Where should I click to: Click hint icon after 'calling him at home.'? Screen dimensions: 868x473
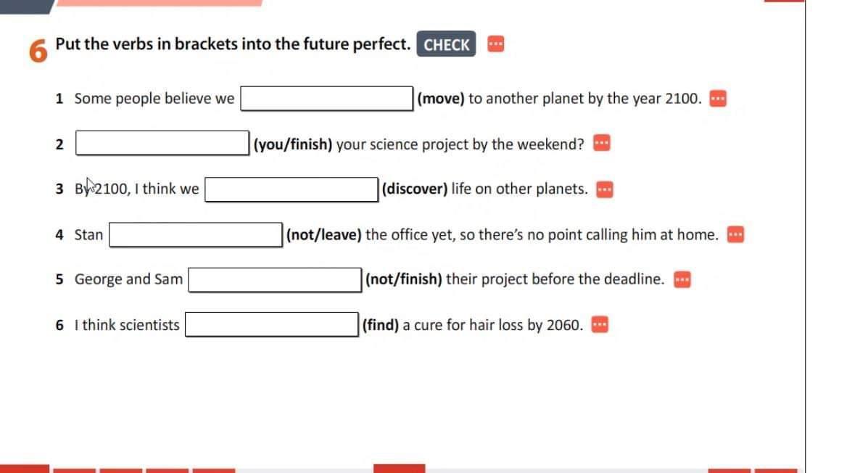pos(736,235)
